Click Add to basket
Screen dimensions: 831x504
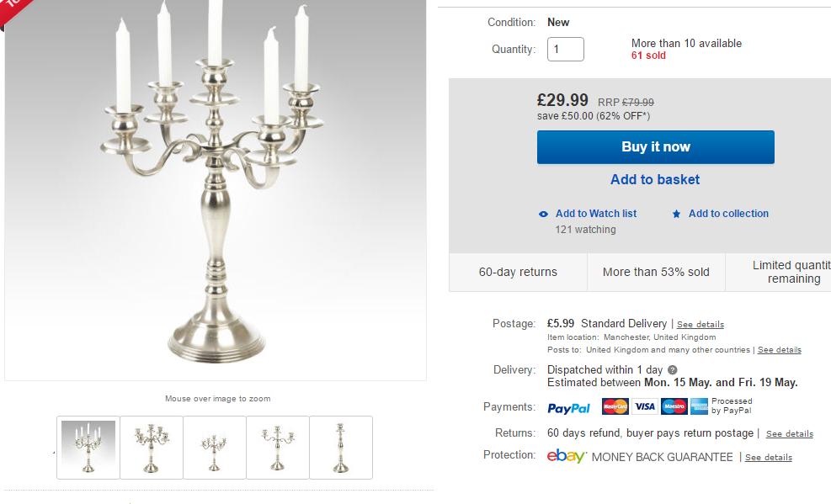(x=655, y=179)
